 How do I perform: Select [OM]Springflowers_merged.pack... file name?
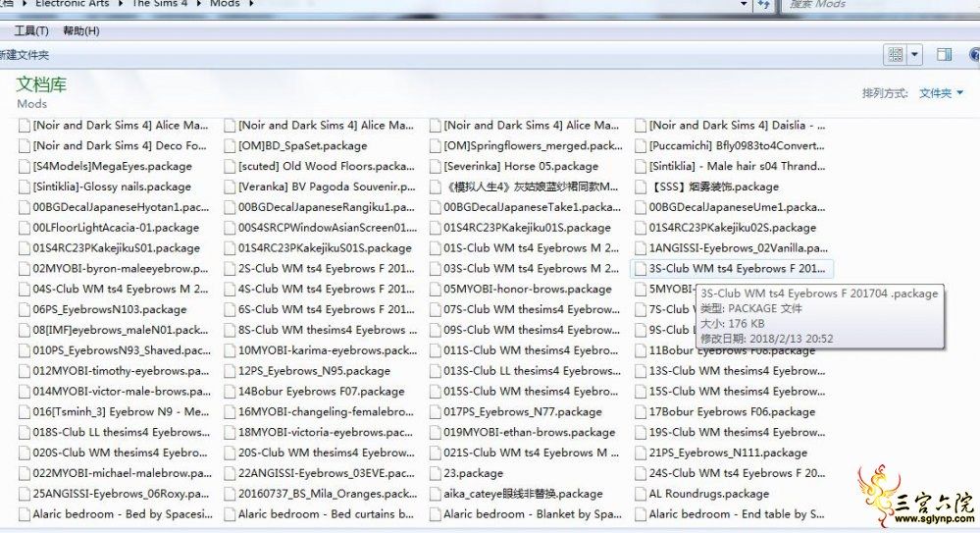tap(533, 145)
